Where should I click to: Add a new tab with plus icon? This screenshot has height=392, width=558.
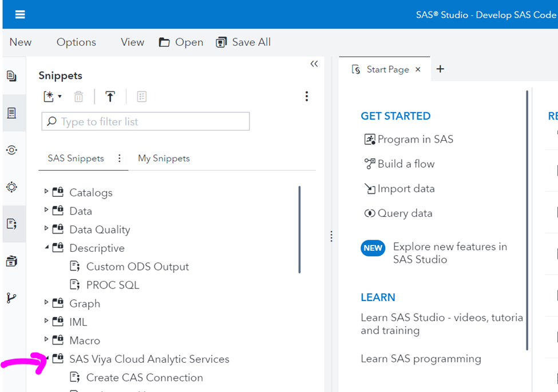pyautogui.click(x=440, y=69)
